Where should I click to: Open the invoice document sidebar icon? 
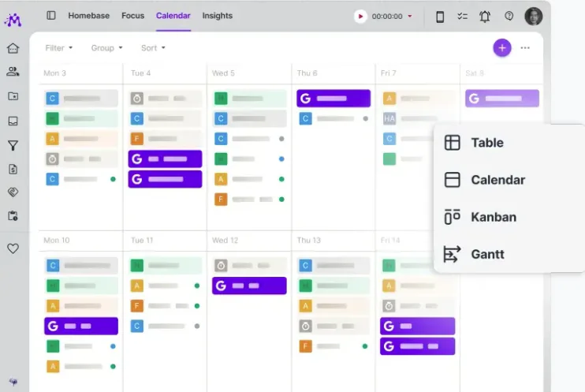[13, 169]
